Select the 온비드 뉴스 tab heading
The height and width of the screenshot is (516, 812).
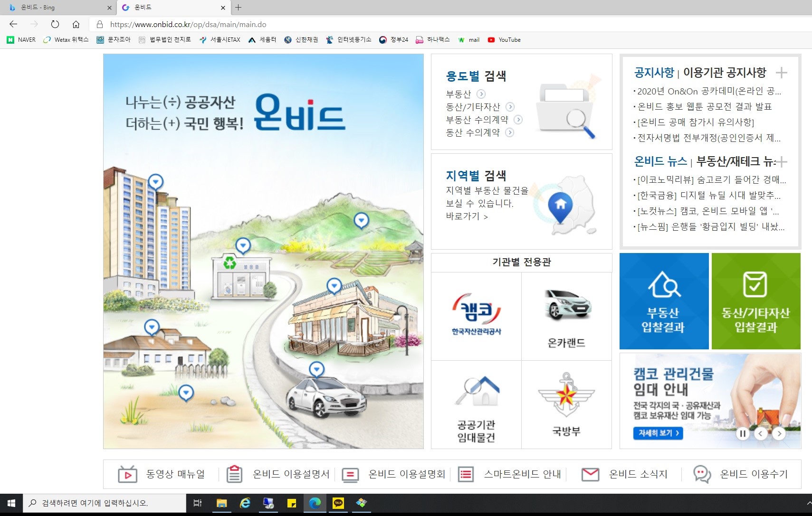pos(661,161)
